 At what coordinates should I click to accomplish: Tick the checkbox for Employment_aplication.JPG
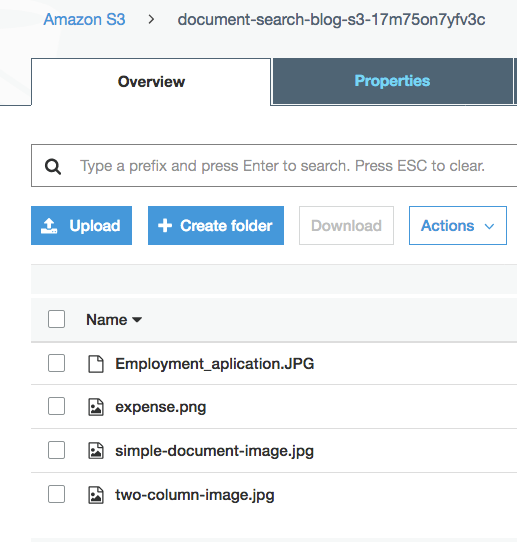[56, 363]
